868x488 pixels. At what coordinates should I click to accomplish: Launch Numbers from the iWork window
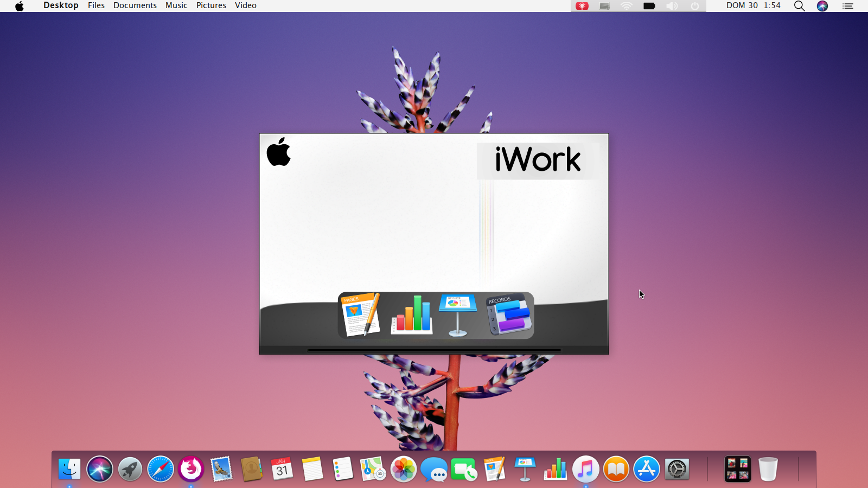click(x=412, y=314)
